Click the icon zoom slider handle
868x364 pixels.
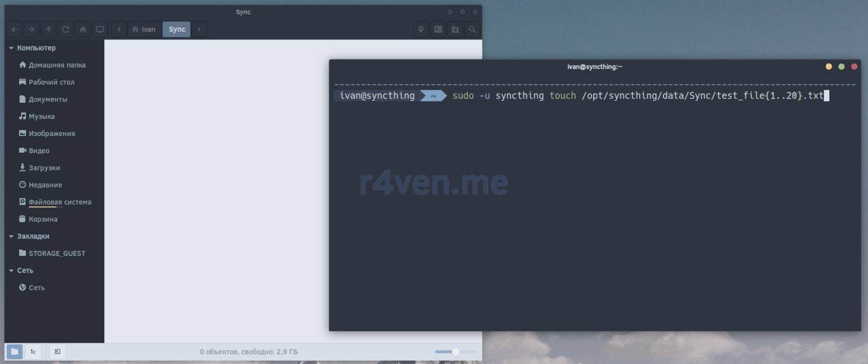[456, 351]
